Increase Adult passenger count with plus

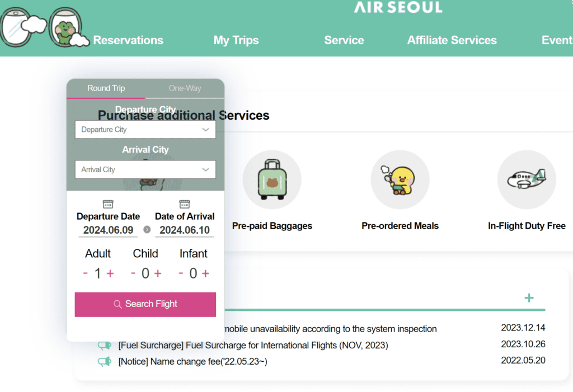[x=110, y=273]
